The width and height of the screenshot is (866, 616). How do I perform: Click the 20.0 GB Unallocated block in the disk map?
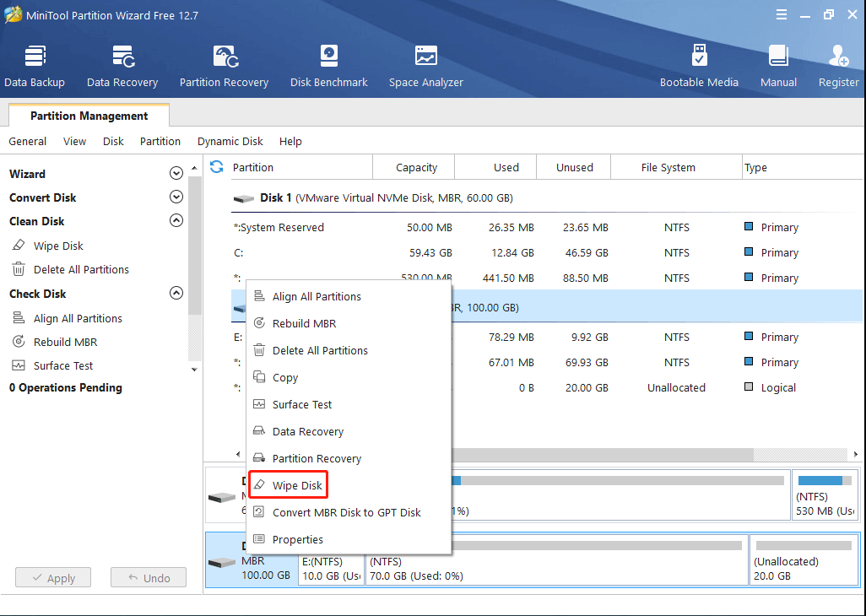click(804, 559)
